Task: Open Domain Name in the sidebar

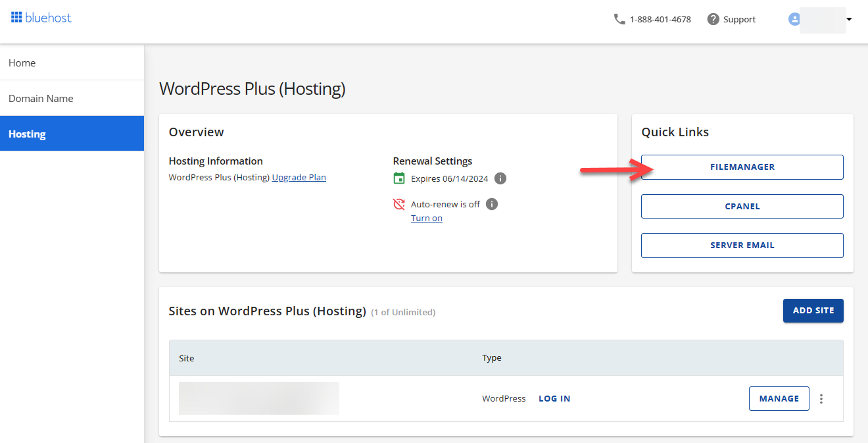Action: (72, 99)
